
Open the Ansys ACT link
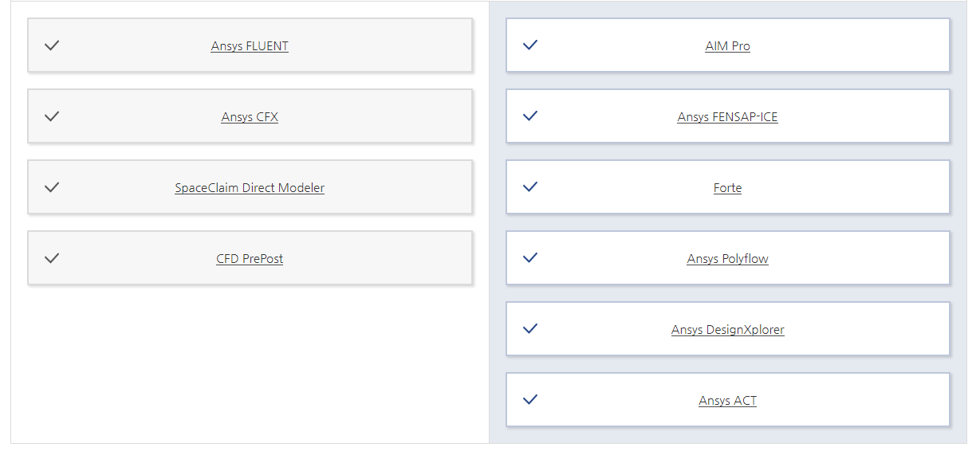point(727,401)
